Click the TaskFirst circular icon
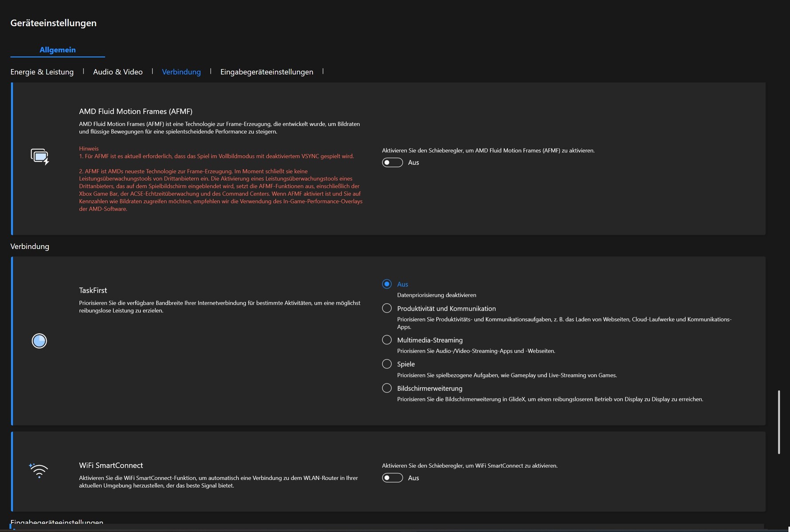This screenshot has height=532, width=790. [39, 340]
